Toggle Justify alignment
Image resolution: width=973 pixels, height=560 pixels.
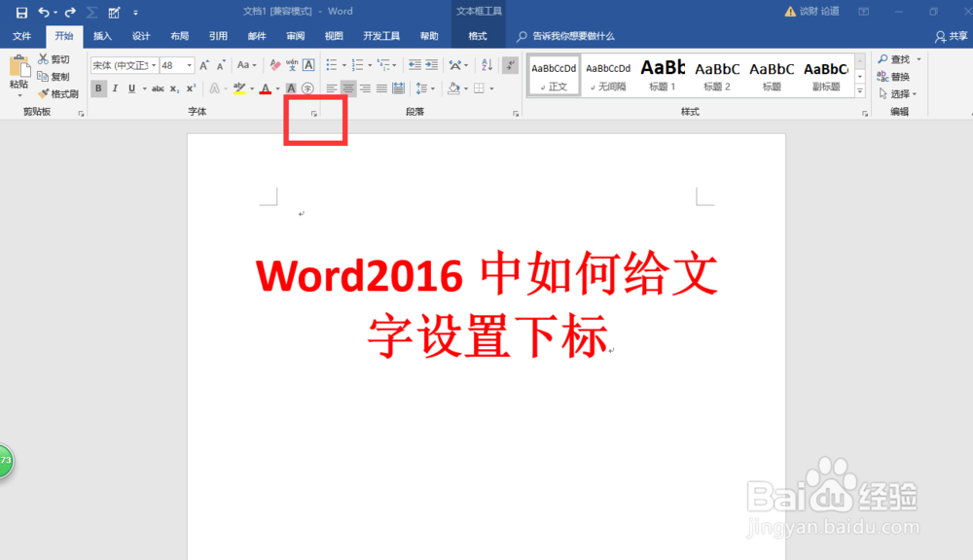[x=381, y=88]
